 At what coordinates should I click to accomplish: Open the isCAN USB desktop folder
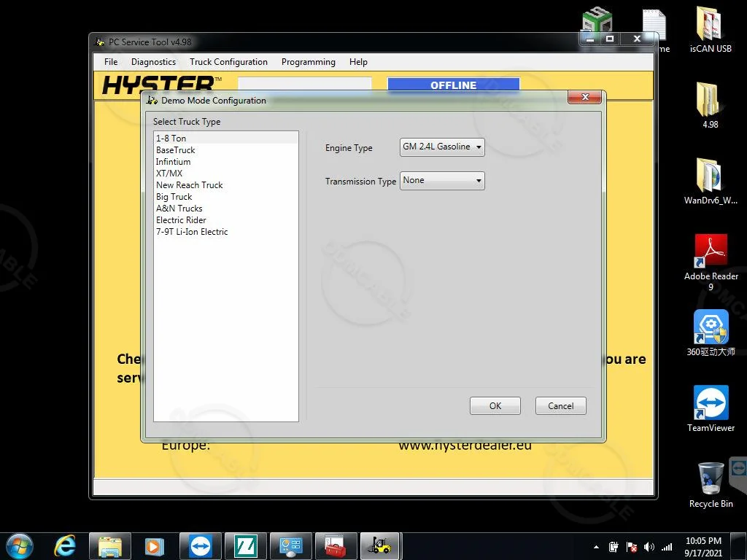[x=710, y=29]
